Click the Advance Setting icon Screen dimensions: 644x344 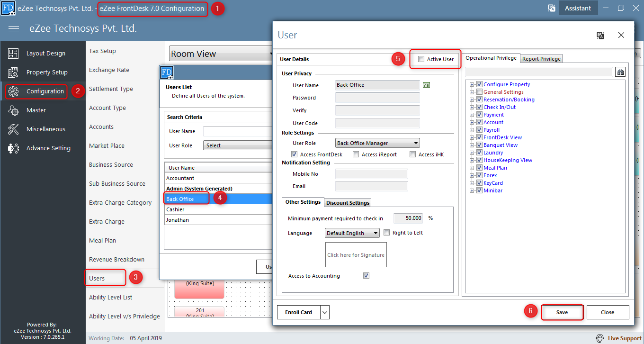[13, 148]
